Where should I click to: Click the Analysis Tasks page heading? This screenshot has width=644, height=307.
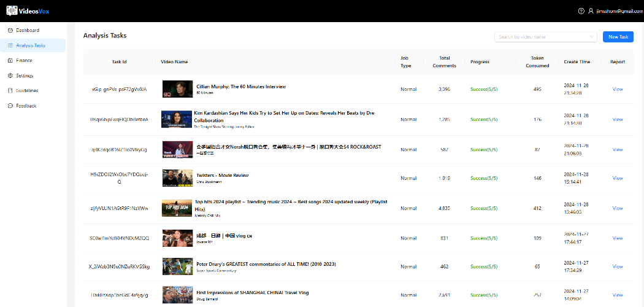point(105,36)
